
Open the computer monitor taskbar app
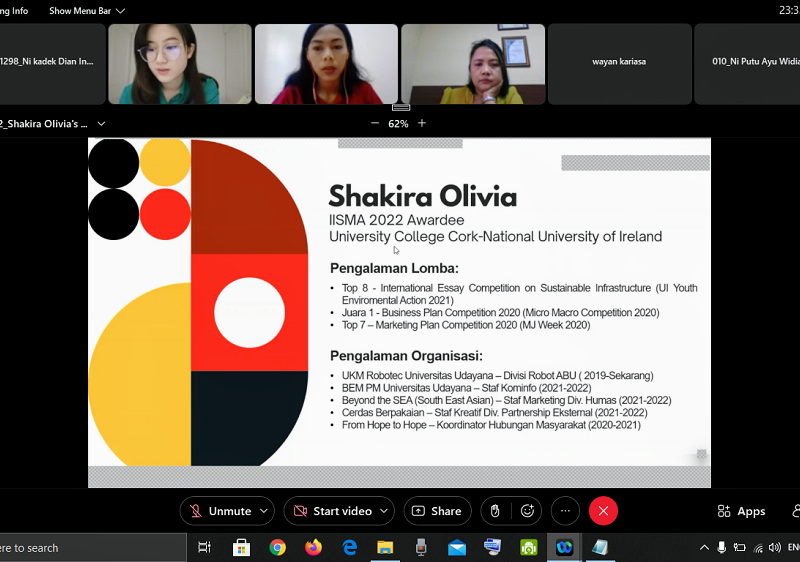coord(493,548)
